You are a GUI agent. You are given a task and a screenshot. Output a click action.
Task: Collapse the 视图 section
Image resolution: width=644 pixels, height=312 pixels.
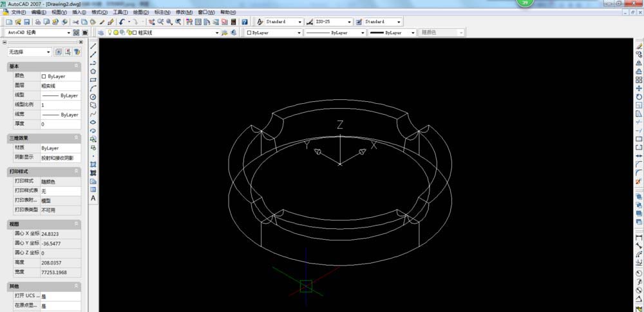click(77, 224)
